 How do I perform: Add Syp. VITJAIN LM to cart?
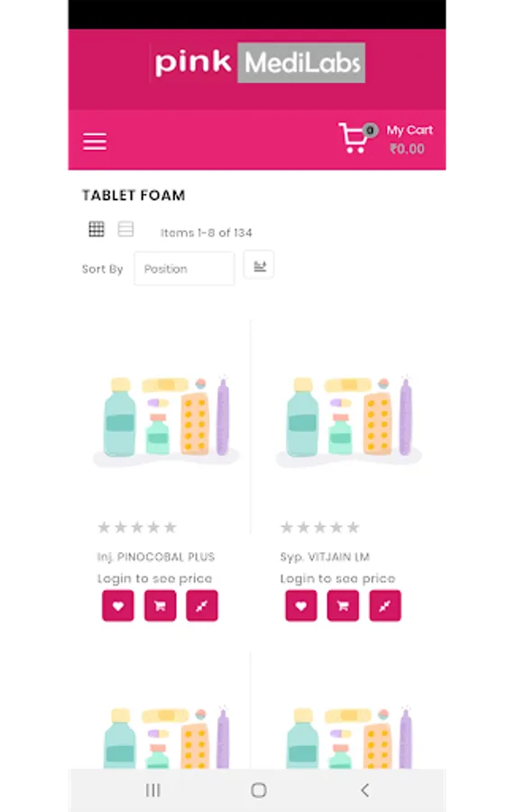click(x=343, y=605)
